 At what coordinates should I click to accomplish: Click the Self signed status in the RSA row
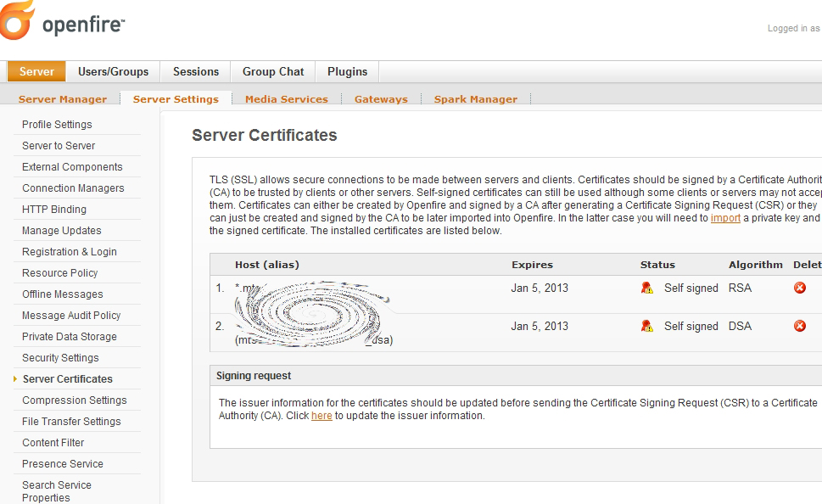pyautogui.click(x=691, y=288)
